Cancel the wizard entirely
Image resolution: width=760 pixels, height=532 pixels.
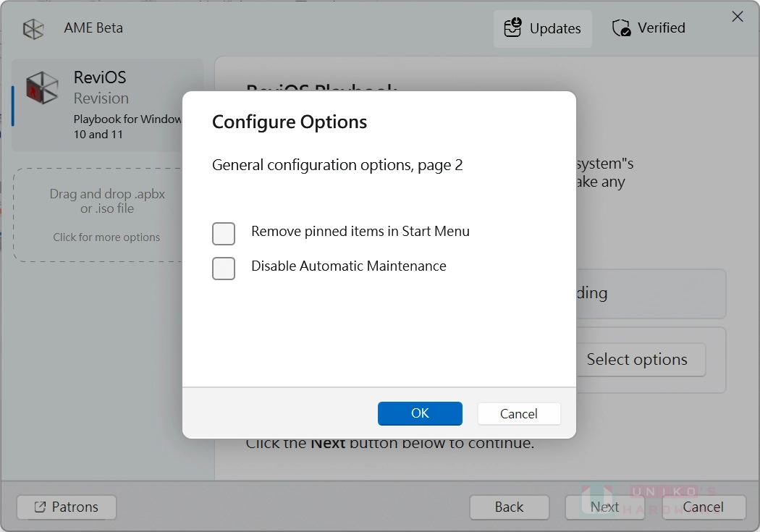(x=704, y=507)
